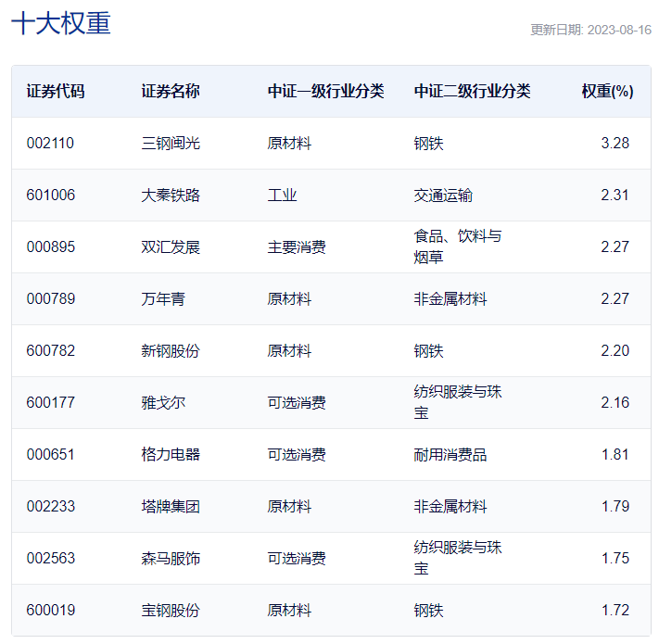Image resolution: width=659 pixels, height=644 pixels.
Task: Click 非金属材料 in the 万年青 row
Action: point(450,298)
